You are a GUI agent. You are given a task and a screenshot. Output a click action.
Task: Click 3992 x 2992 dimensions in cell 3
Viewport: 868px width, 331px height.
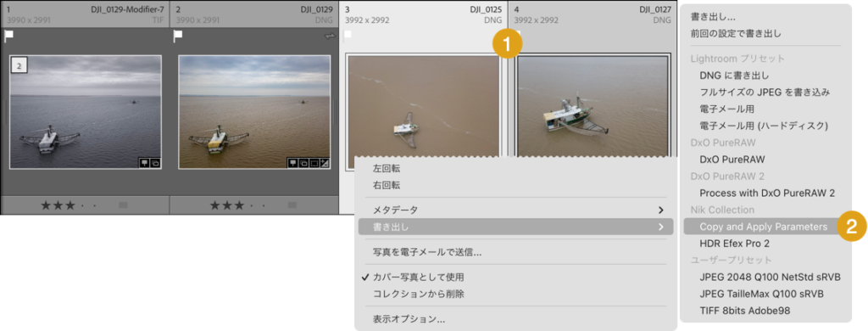(368, 20)
